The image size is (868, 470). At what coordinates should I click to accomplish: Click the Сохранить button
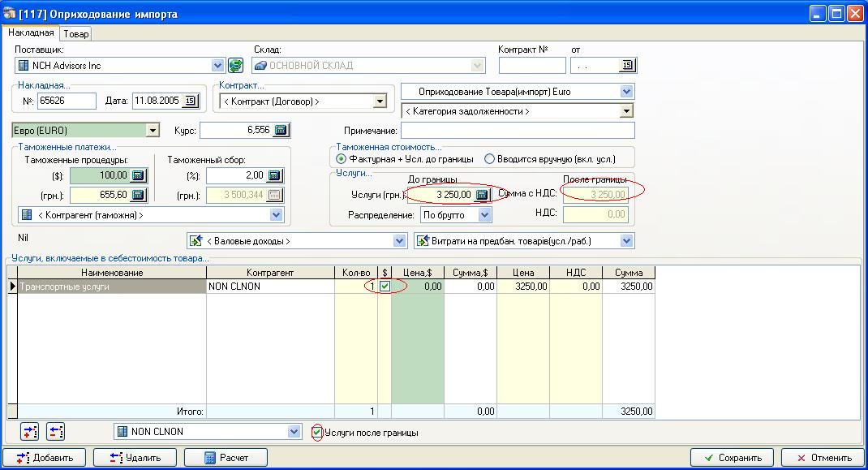tap(733, 457)
